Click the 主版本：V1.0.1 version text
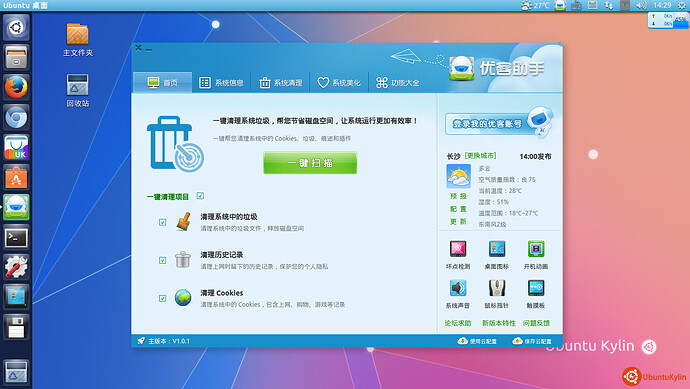This screenshot has height=389, width=690. (169, 341)
